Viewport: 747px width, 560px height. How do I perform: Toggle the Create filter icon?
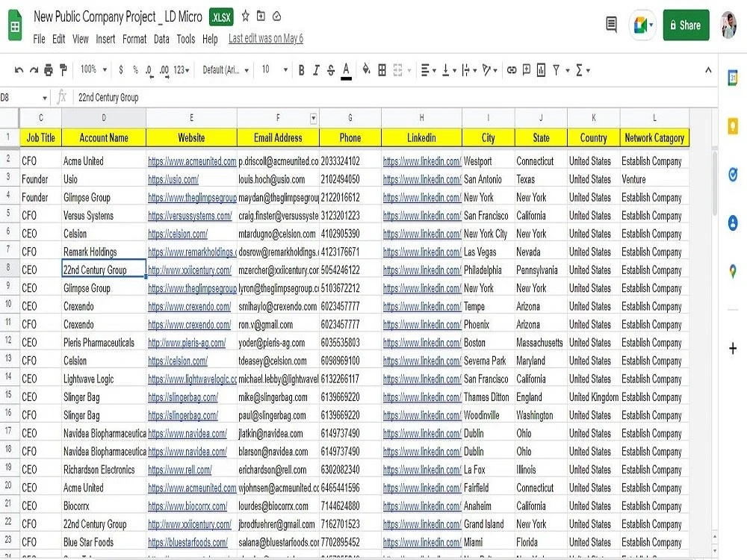tap(556, 70)
